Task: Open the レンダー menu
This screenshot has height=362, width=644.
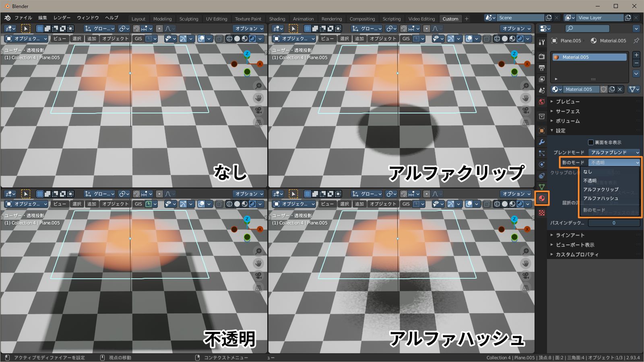Action: [x=62, y=18]
